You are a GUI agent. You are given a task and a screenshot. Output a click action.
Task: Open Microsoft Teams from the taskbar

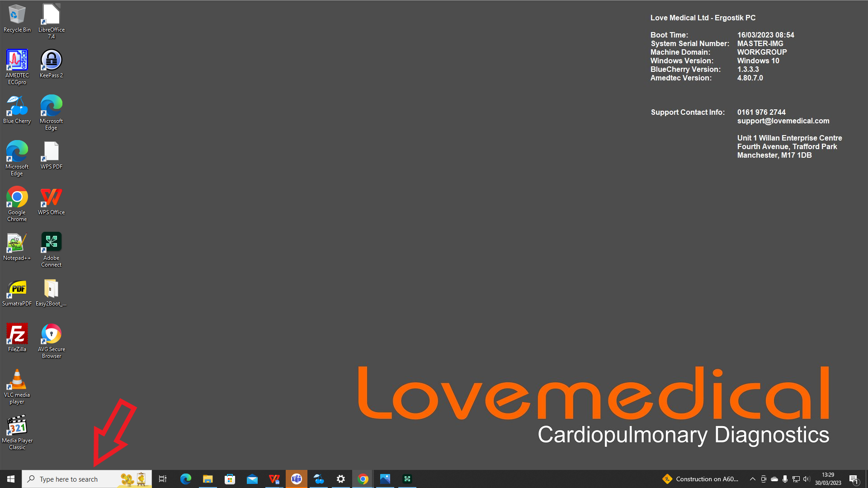pos(296,479)
